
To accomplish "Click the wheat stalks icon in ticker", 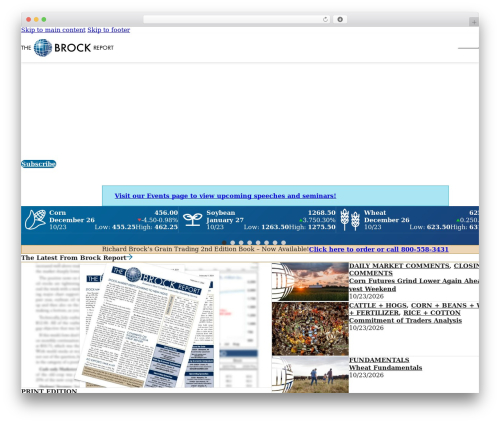I will [x=350, y=220].
